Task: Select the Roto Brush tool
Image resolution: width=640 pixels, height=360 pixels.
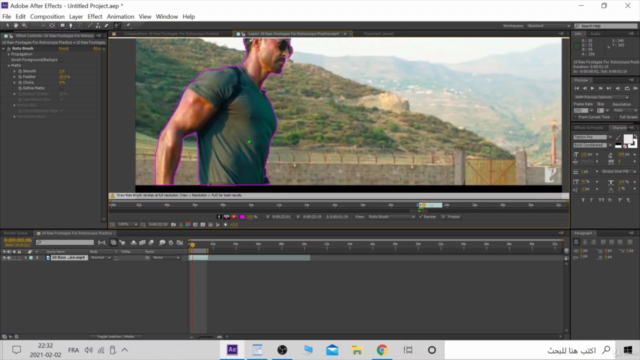Action: [118, 26]
